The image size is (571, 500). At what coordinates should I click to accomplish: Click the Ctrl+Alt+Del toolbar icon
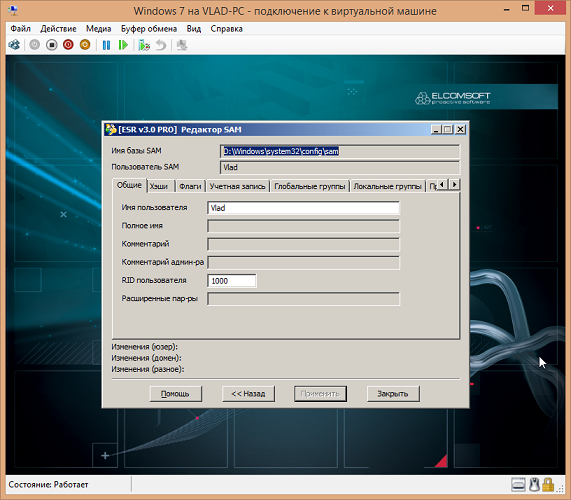14,45
